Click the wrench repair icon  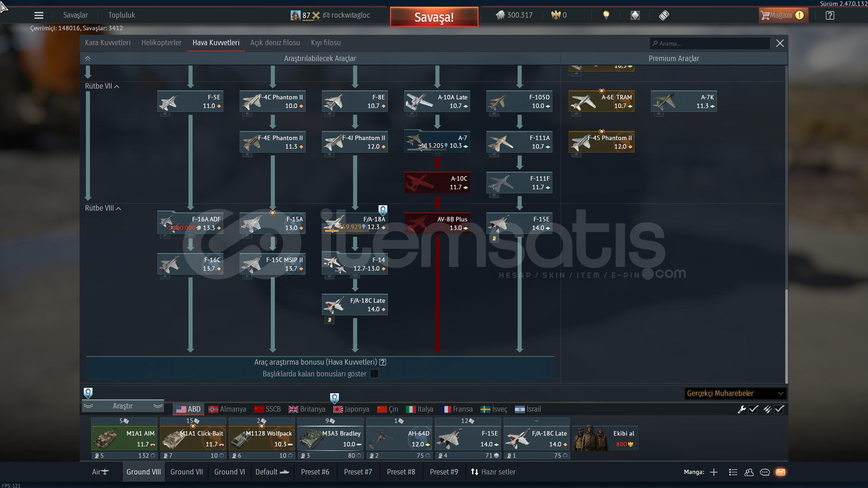click(x=741, y=409)
